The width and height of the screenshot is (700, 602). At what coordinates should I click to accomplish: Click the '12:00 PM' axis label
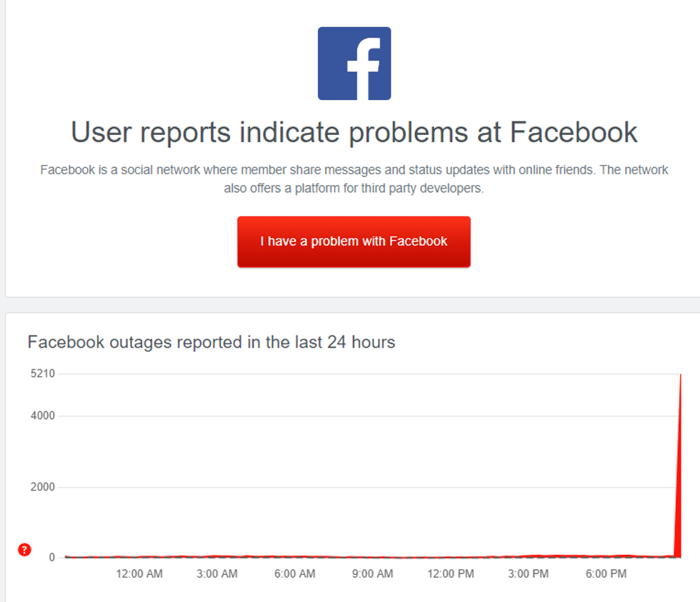click(x=450, y=573)
